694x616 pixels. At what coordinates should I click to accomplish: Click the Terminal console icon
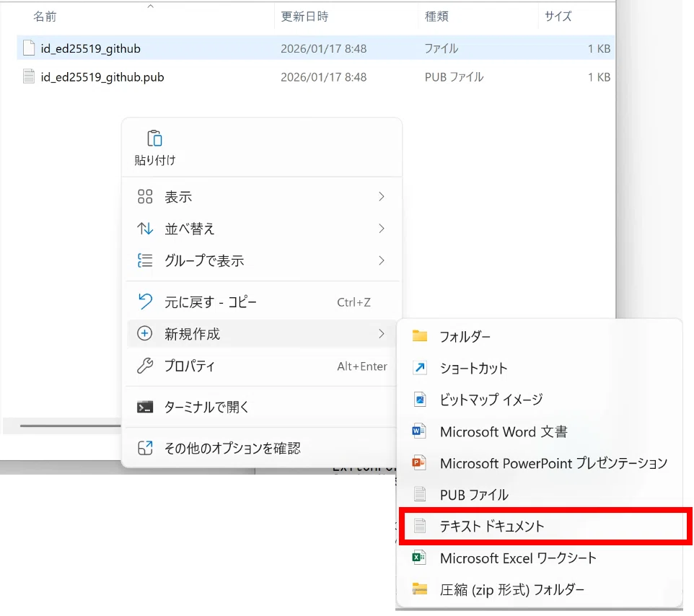tap(145, 407)
